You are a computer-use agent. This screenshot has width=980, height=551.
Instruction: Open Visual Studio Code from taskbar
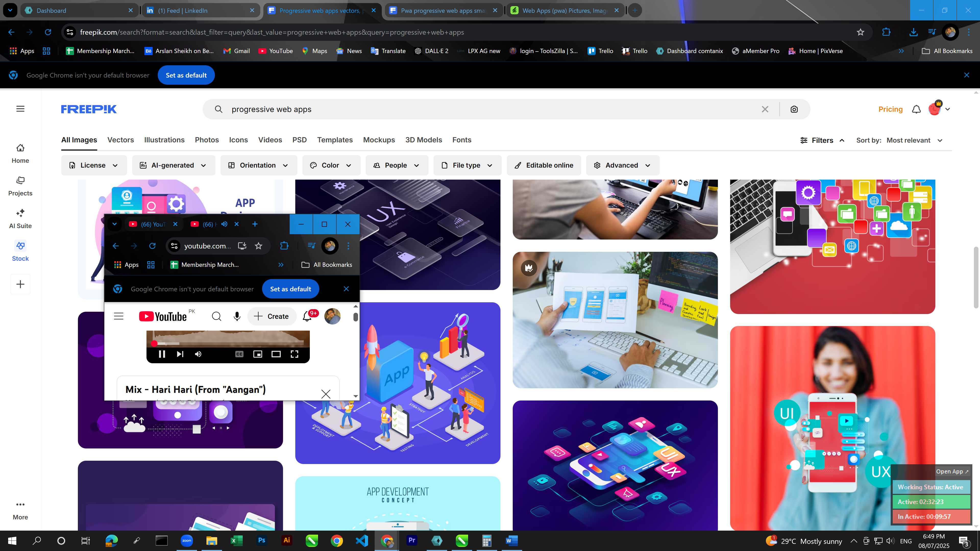[362, 540]
